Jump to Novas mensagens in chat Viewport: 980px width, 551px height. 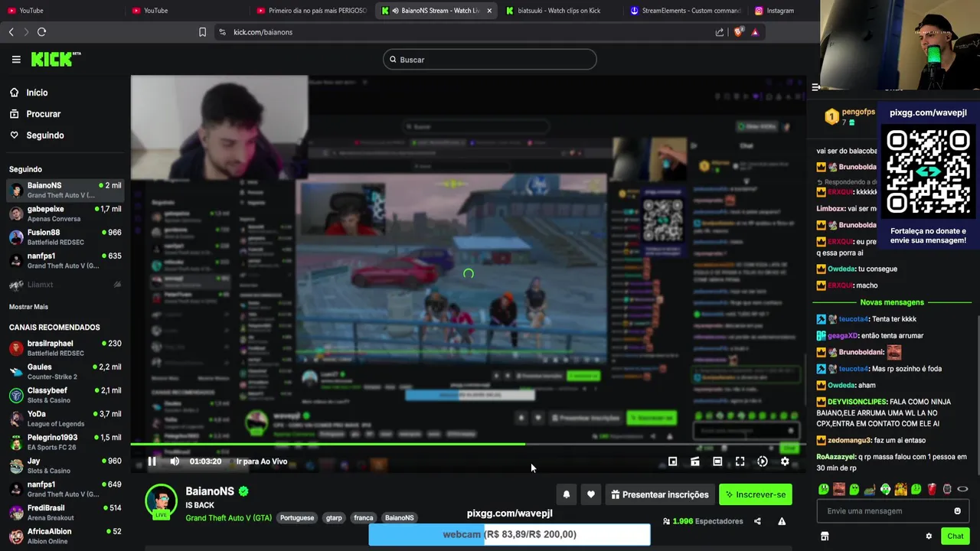click(x=892, y=302)
